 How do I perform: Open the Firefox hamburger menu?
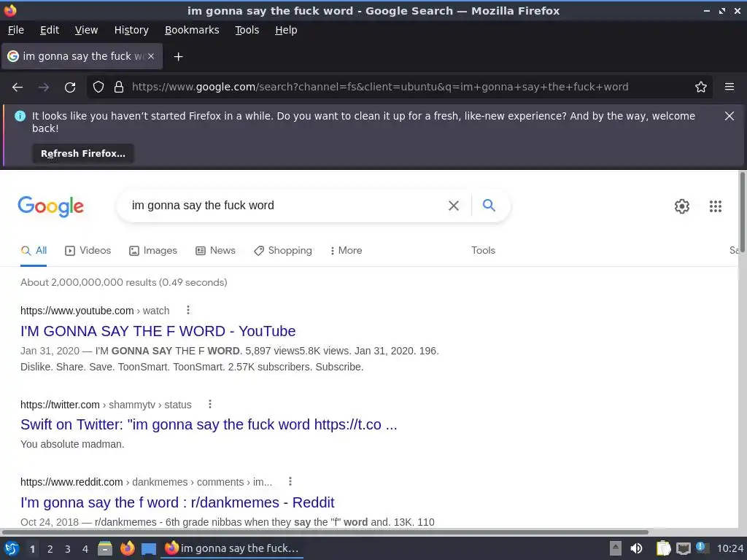729,87
